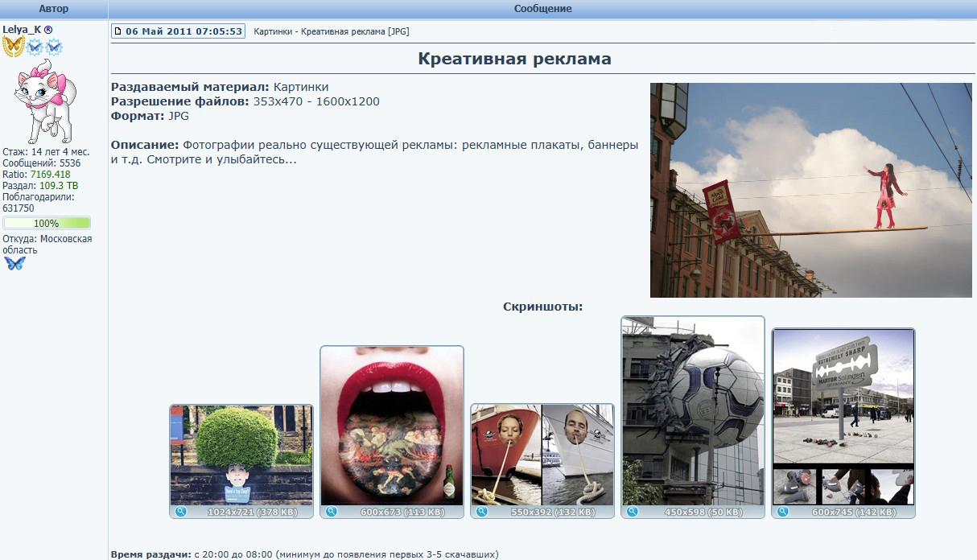The image size is (977, 560).
Task: Click the Сообщений: 5536 line
Action: pos(42,163)
